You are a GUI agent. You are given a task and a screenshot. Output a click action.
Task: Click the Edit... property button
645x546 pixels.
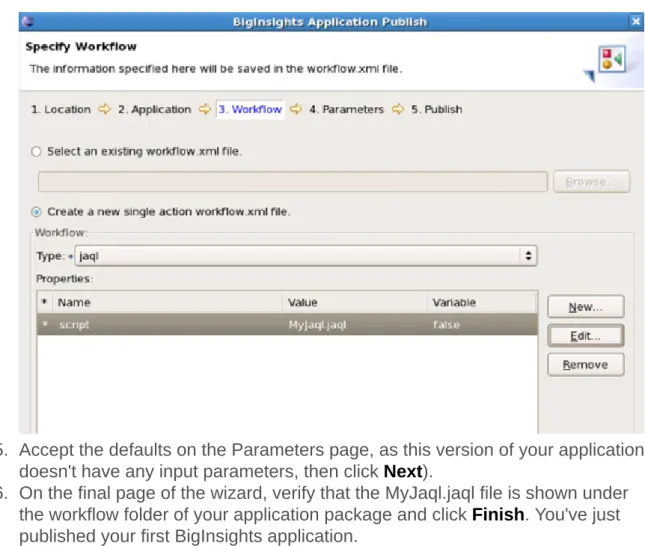click(585, 336)
